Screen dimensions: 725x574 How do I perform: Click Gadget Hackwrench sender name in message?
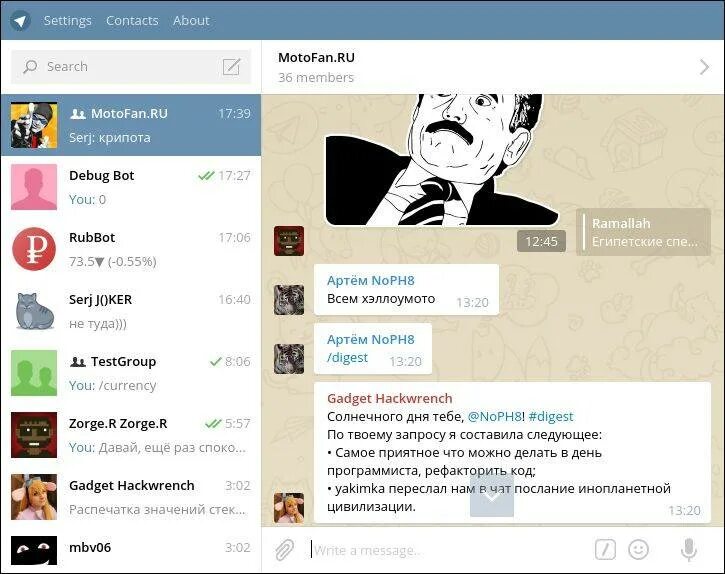389,398
